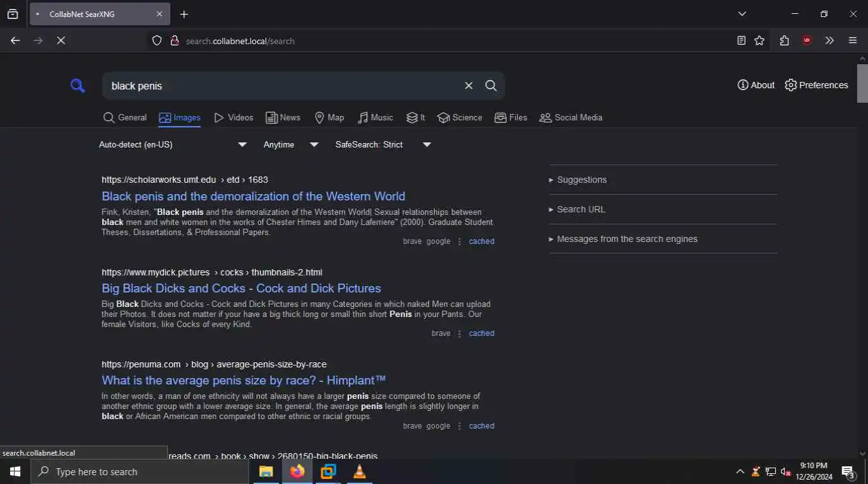Viewport: 868px width, 484px height.
Task: Open the SafeSearch: Strict dropdown
Action: pyautogui.click(x=383, y=145)
